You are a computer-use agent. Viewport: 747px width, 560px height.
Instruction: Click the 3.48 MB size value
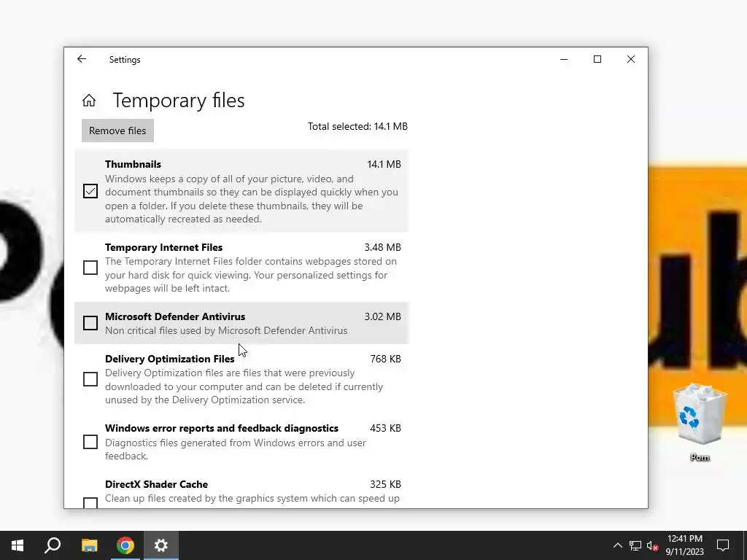click(382, 247)
